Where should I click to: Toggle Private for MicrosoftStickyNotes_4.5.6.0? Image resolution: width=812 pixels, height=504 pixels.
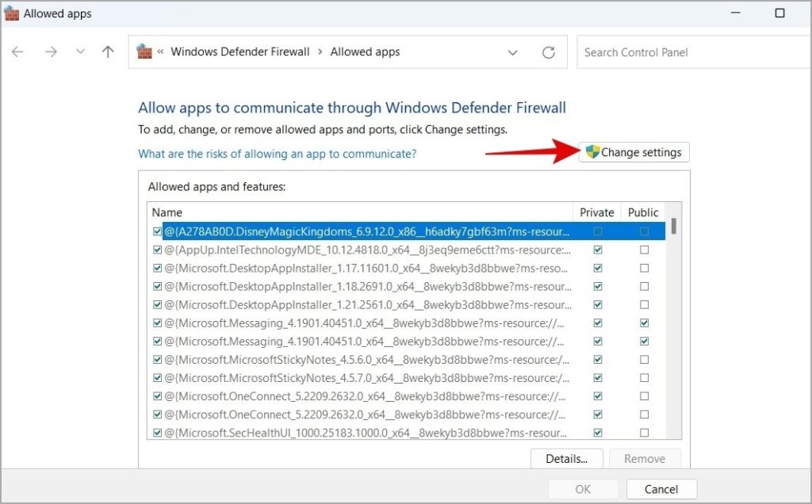[598, 360]
